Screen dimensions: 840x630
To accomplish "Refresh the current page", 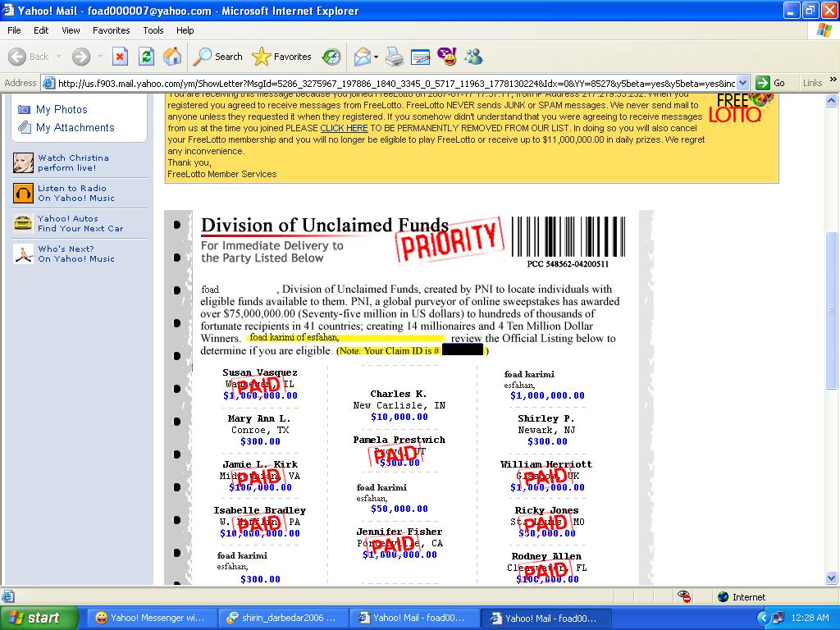I will coord(146,57).
